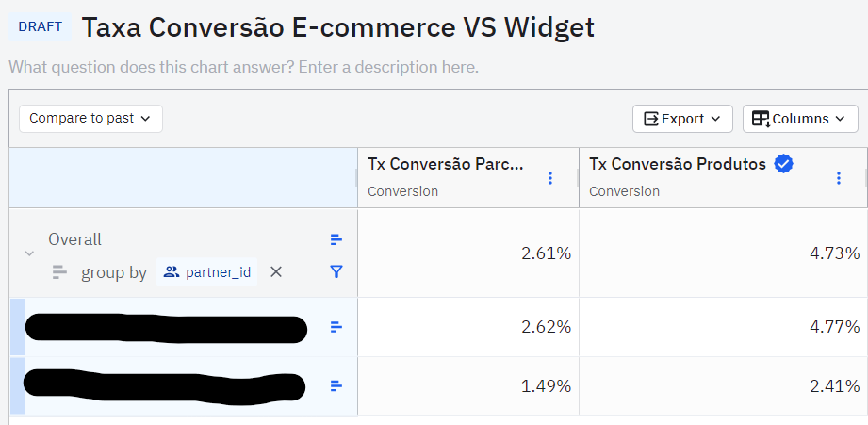The width and height of the screenshot is (868, 425).
Task: Click the chart description input field
Action: click(x=243, y=68)
